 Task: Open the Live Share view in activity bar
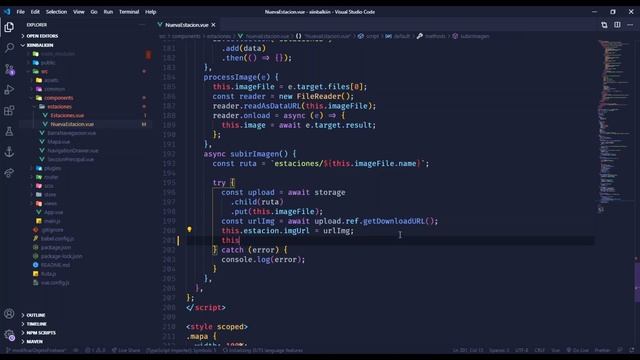9,173
